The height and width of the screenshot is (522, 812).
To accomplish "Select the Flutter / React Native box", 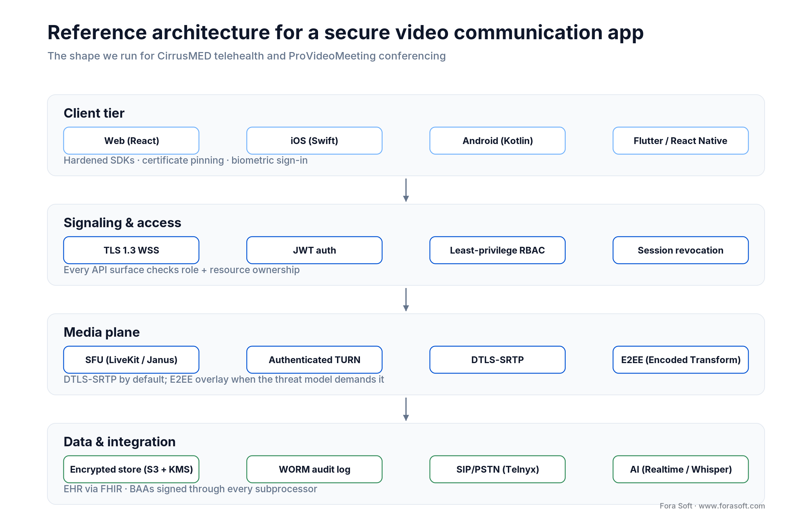I will [x=681, y=141].
